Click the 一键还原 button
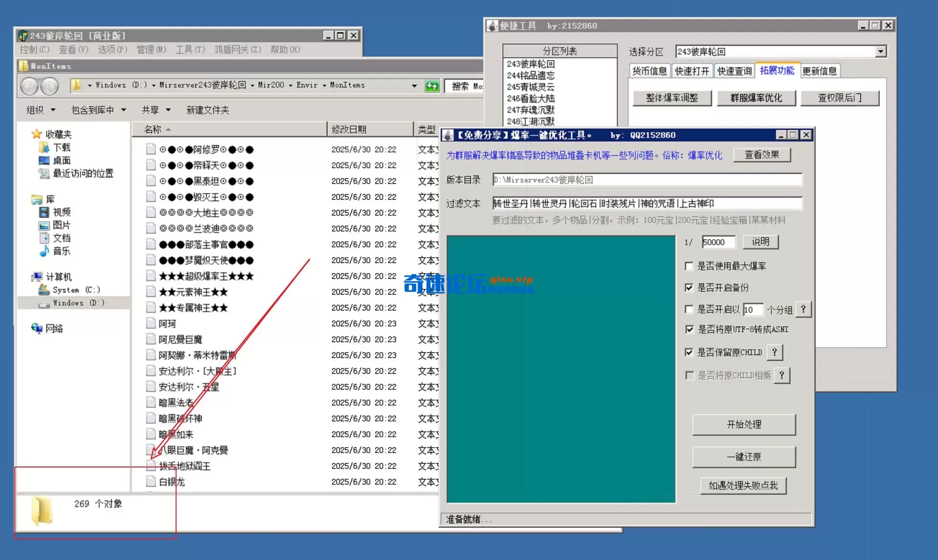938x560 pixels. pyautogui.click(x=744, y=457)
